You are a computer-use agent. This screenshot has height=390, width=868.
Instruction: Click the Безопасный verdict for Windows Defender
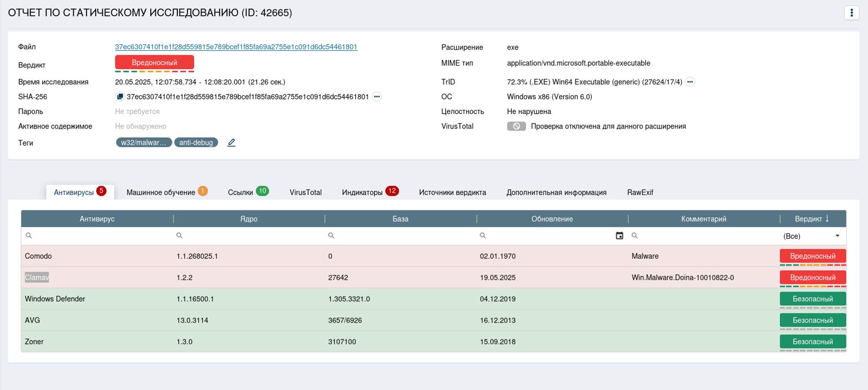(x=812, y=299)
